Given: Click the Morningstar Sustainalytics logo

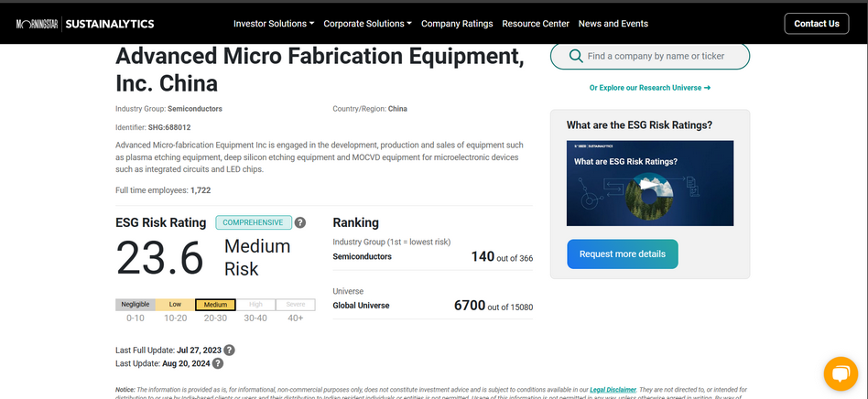Looking at the screenshot, I should (x=85, y=24).
